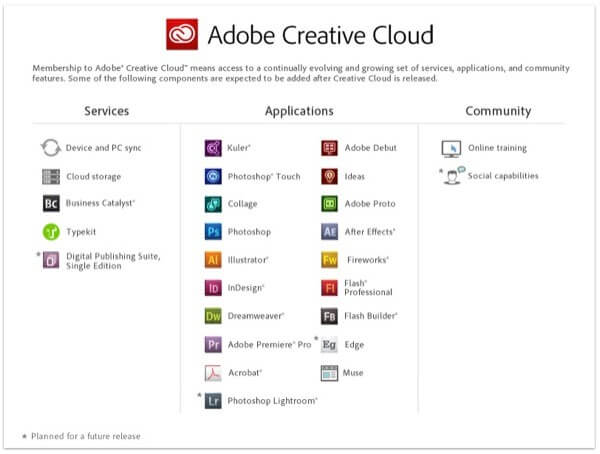Select the 'Cloud storage' text
This screenshot has width=600, height=454.
94,176
